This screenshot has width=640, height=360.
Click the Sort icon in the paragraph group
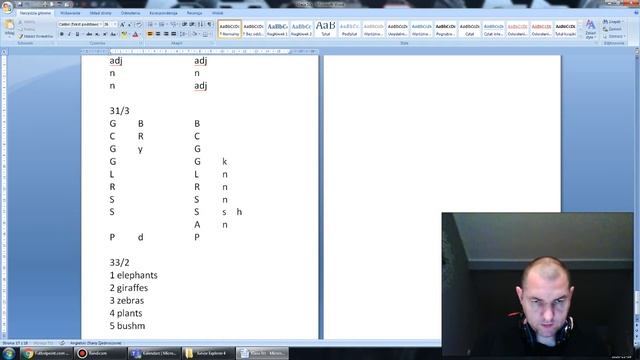point(200,24)
